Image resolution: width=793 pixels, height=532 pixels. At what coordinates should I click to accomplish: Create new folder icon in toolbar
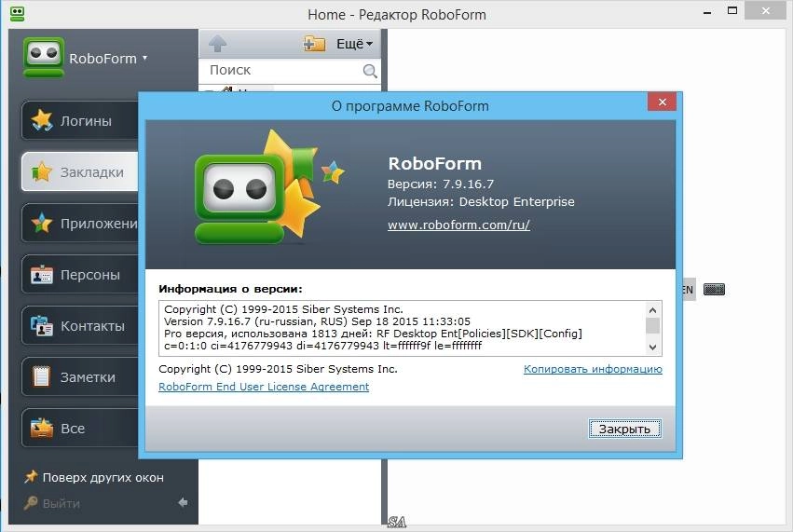[314, 44]
